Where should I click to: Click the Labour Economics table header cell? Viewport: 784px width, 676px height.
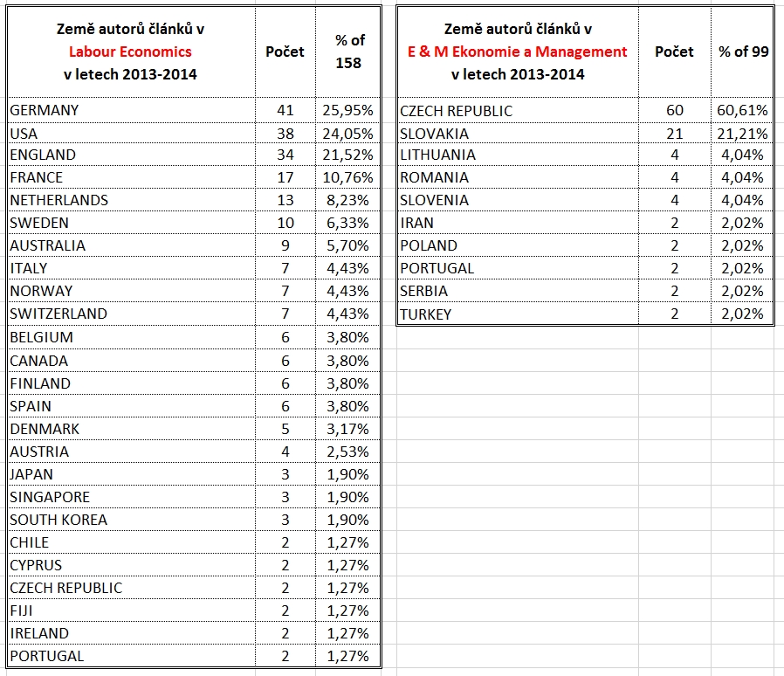(131, 52)
